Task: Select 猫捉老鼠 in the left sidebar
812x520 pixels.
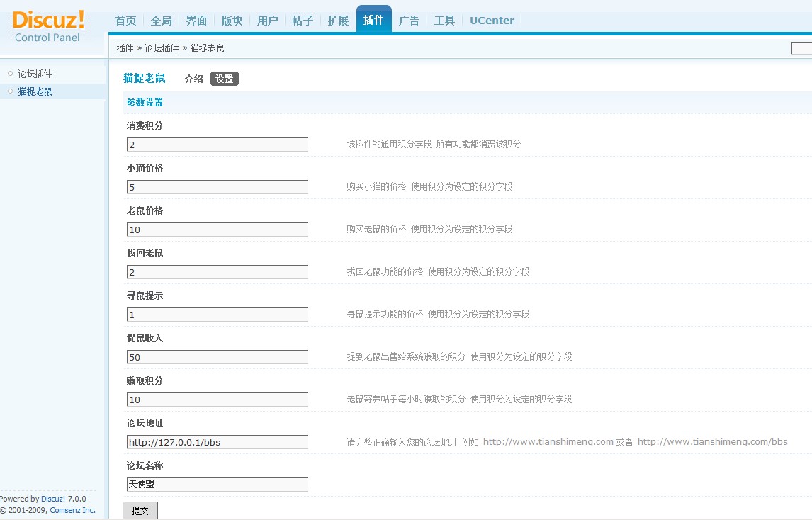Action: 35,91
